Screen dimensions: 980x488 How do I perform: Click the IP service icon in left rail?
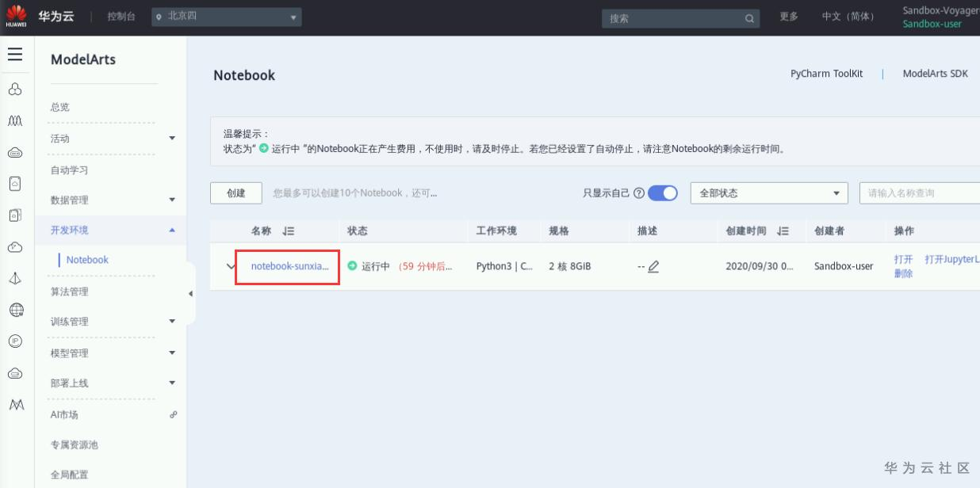[x=15, y=341]
